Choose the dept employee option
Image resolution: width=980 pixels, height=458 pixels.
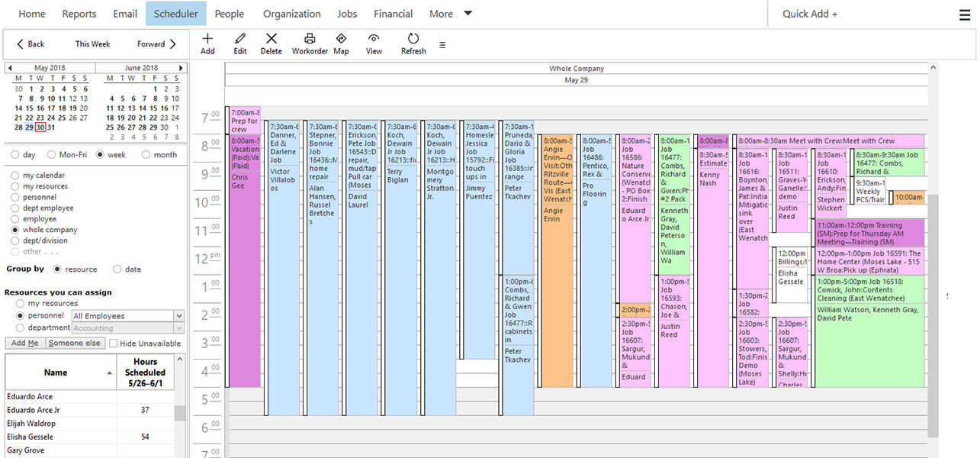[x=15, y=208]
